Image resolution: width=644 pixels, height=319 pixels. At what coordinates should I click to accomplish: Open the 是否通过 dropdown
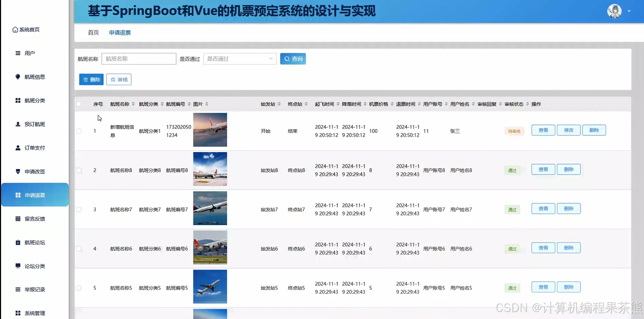click(240, 59)
